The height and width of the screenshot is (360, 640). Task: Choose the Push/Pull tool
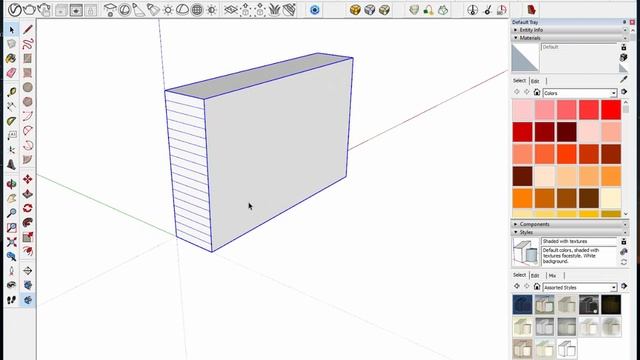coord(28,193)
